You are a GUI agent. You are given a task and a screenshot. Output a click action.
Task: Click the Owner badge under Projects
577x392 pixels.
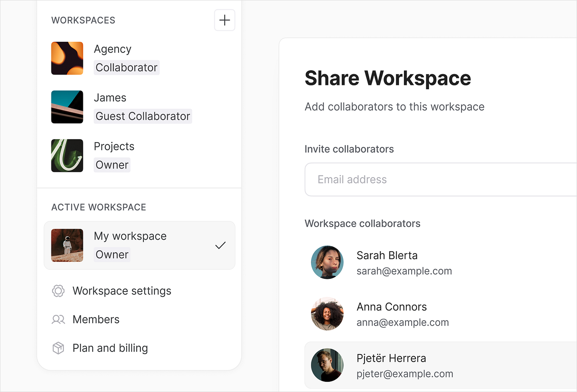(x=112, y=165)
